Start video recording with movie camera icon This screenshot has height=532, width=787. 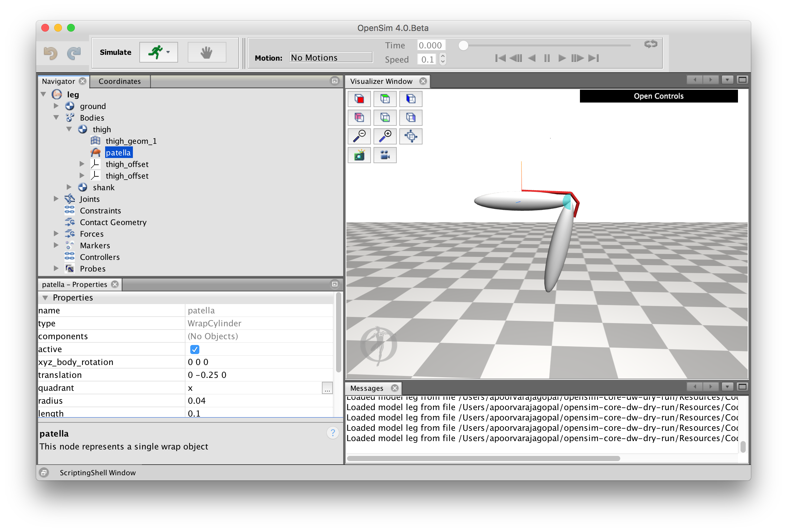point(385,155)
